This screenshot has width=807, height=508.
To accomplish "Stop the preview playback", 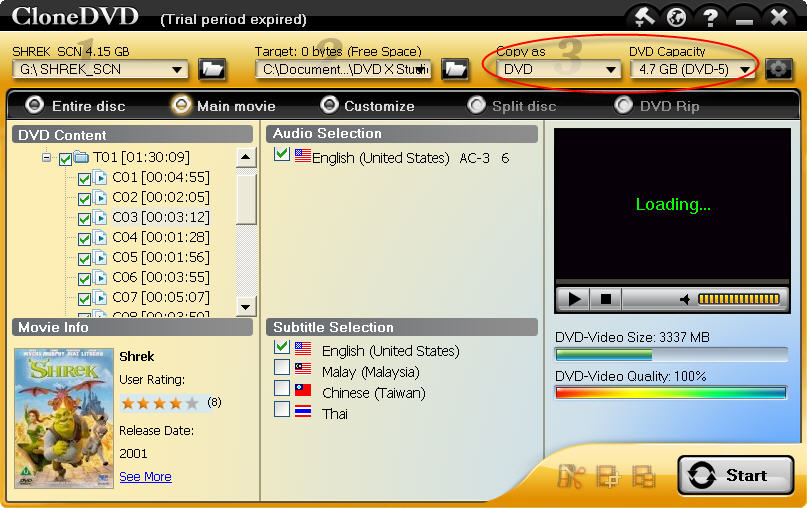I will click(x=606, y=299).
